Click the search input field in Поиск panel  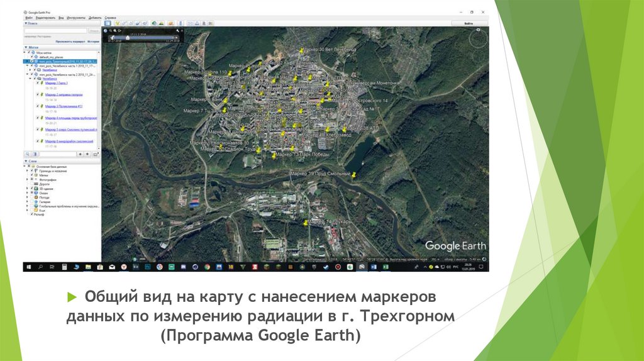[55, 30]
